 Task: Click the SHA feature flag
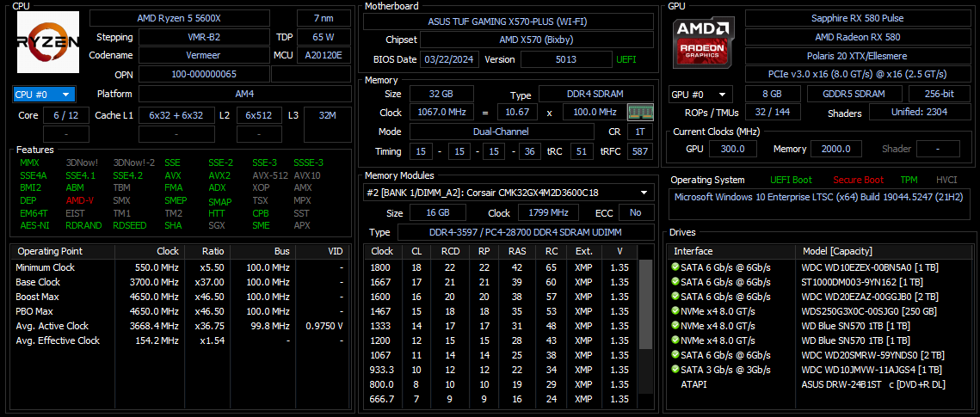(173, 225)
